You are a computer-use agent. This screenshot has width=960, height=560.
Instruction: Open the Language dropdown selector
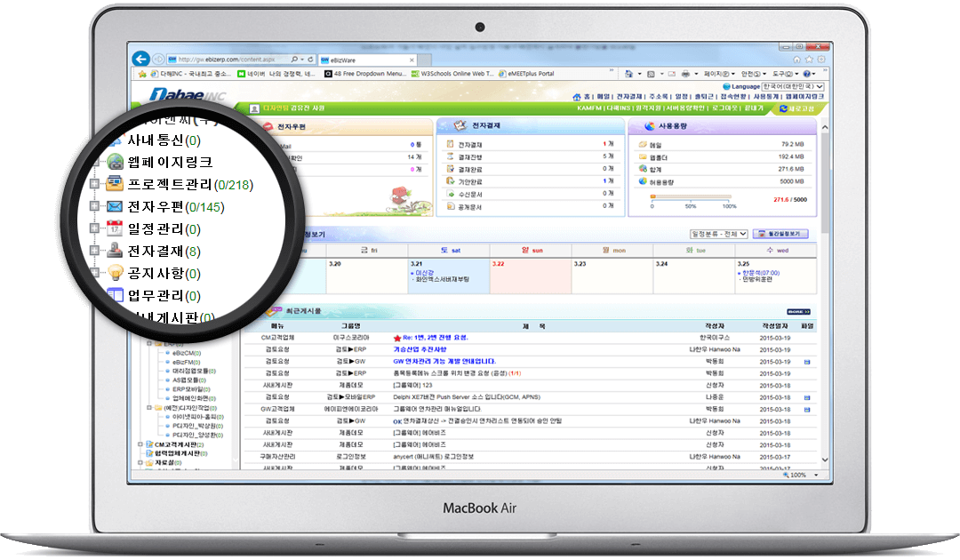coord(792,86)
